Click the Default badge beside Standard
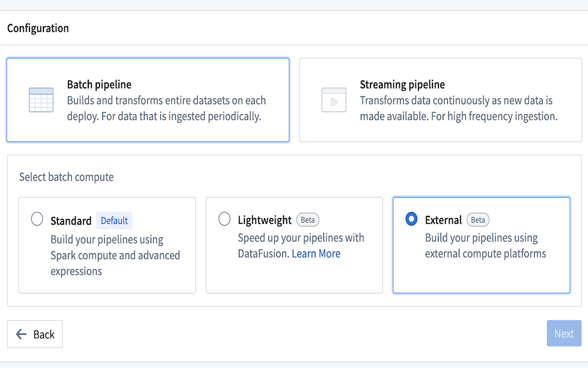The image size is (588, 368). 113,220
